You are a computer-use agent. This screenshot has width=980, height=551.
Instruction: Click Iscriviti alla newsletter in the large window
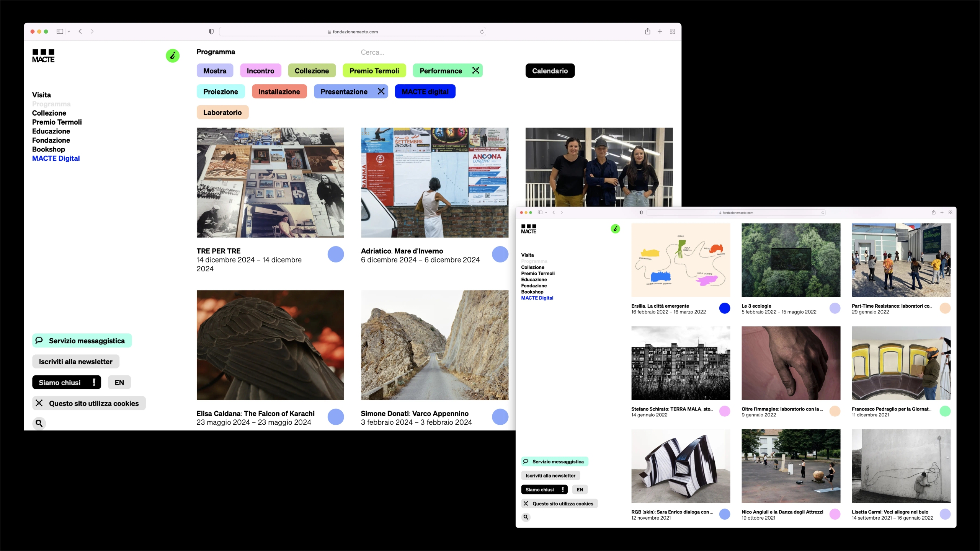click(x=75, y=362)
